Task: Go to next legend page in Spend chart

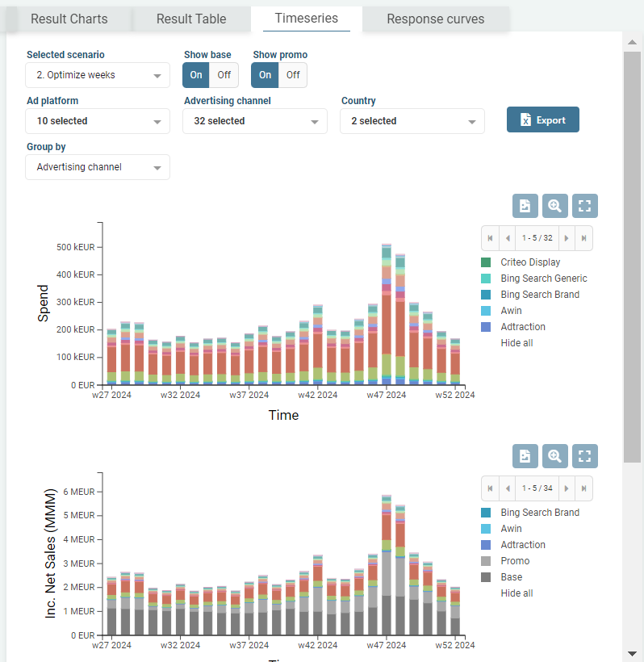Action: click(567, 238)
